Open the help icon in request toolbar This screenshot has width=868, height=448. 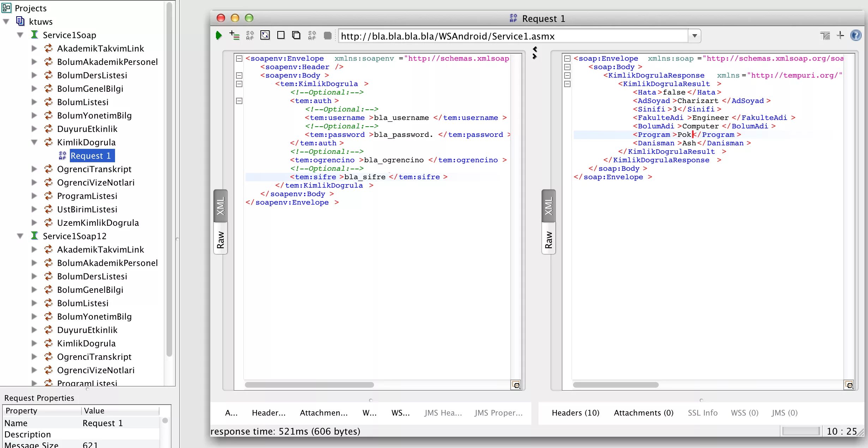pos(856,36)
